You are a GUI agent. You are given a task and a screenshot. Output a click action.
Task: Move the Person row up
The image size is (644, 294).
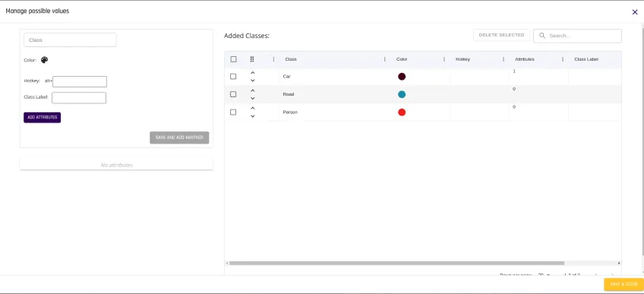(x=253, y=108)
